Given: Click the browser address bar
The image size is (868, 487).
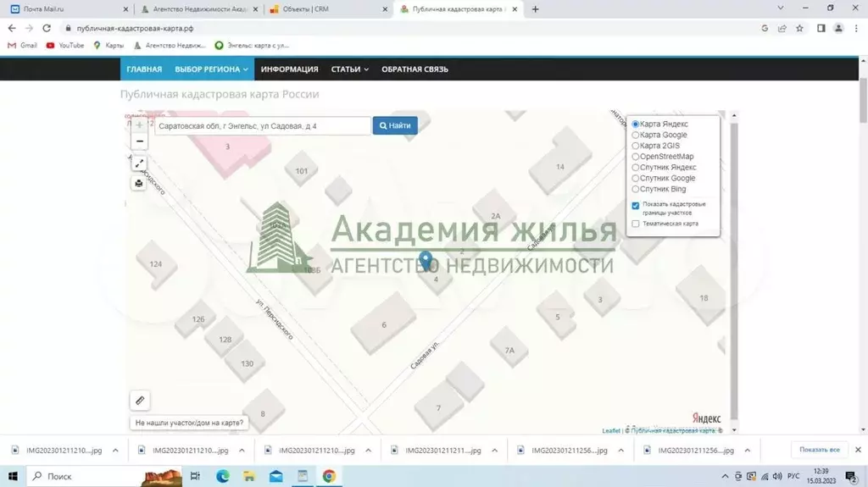Looking at the screenshot, I should pos(409,28).
